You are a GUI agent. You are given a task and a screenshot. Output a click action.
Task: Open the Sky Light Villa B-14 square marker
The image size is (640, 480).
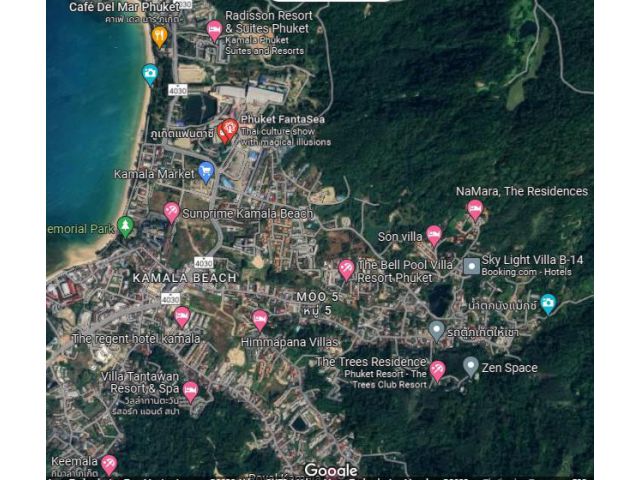click(472, 266)
